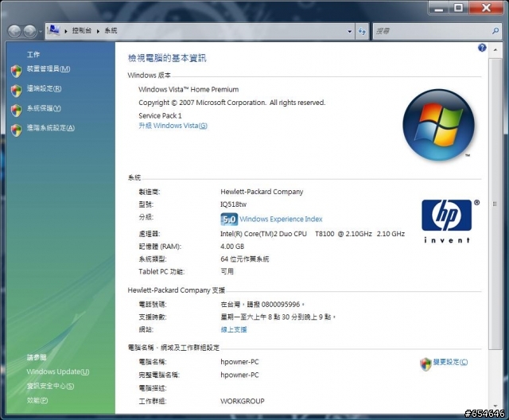Click into the 搜尋 search field
This screenshot has height=420, width=509.
coord(432,31)
